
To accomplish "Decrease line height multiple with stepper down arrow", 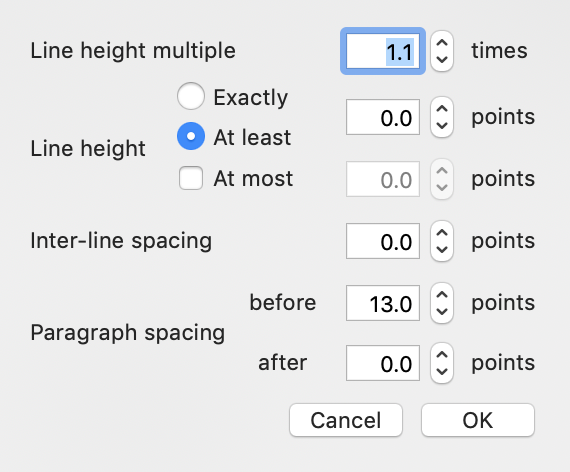I will 442,60.
